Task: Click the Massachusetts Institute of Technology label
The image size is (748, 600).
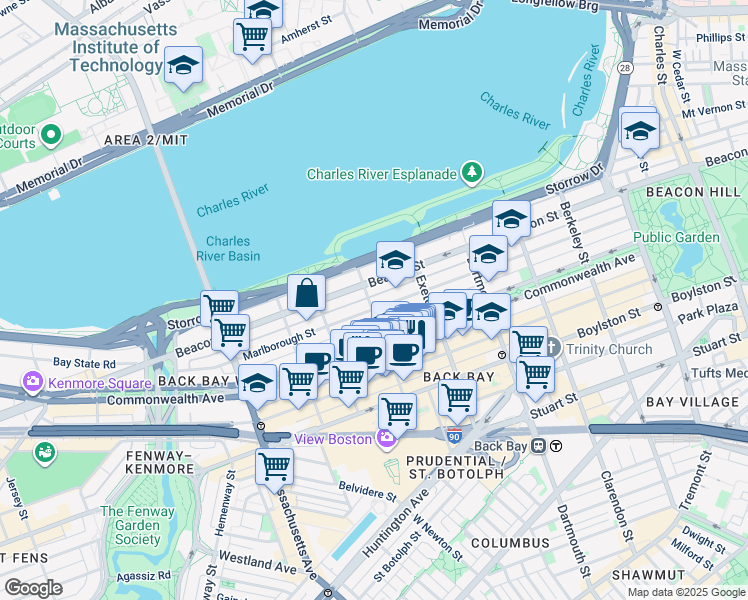Action: point(116,47)
